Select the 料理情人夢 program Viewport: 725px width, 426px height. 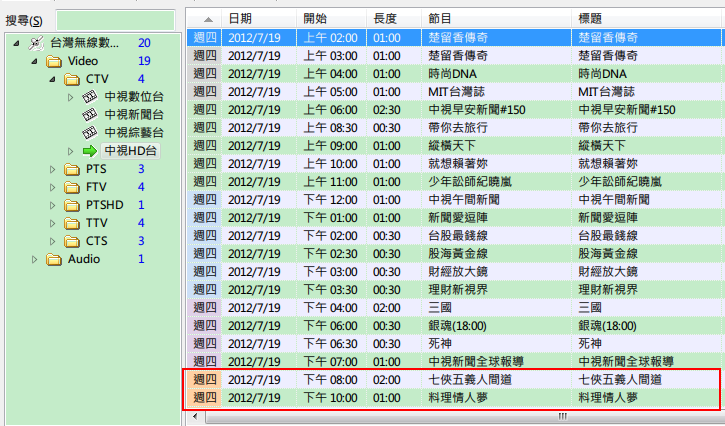click(456, 398)
